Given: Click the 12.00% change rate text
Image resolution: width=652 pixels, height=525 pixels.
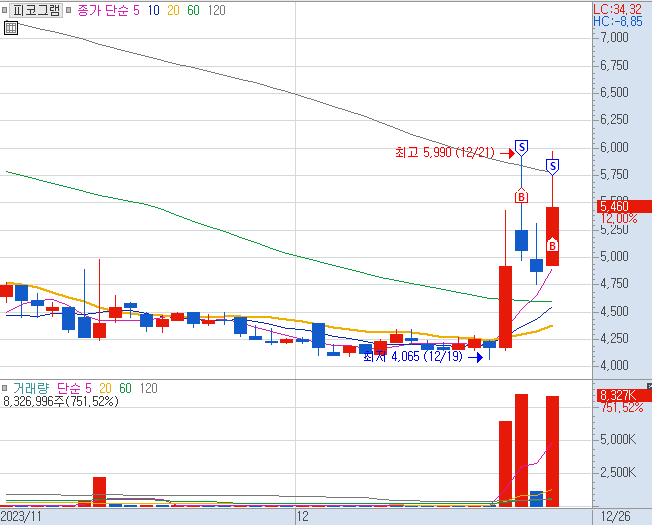Looking at the screenshot, I should [x=619, y=219].
